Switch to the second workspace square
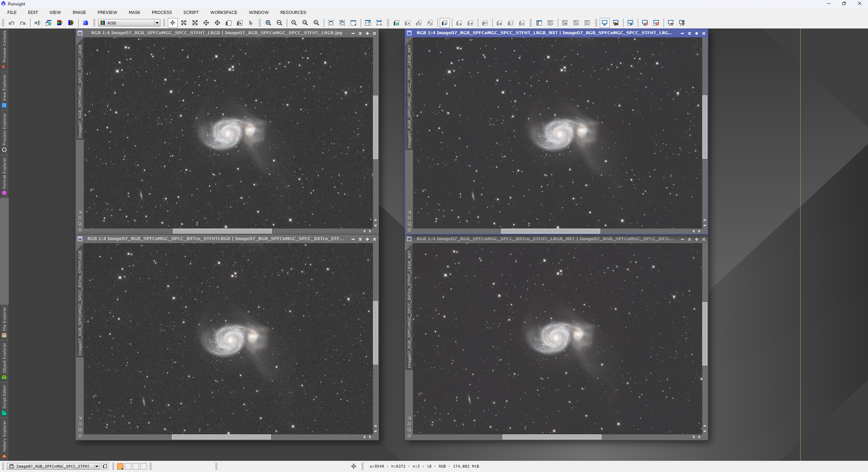Screen dimensions: 868x472 [x=128, y=466]
